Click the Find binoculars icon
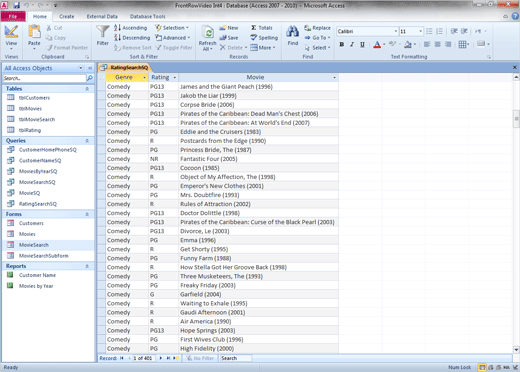This screenshot has width=520, height=372. click(x=292, y=32)
